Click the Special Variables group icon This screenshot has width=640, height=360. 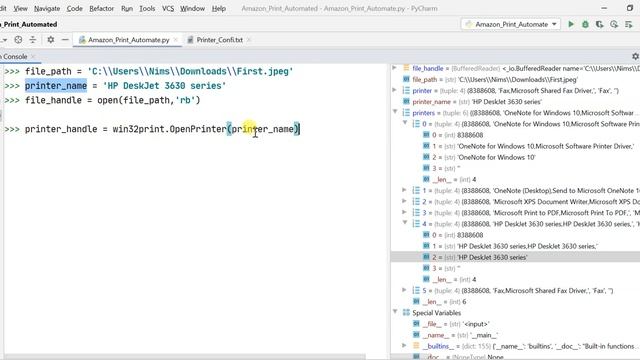coord(406,312)
